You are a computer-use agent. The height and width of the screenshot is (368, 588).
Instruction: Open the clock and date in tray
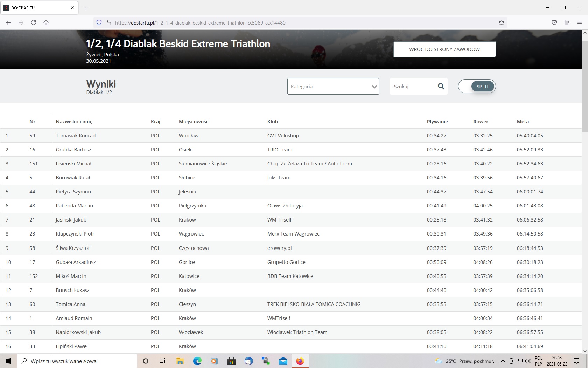[x=557, y=361]
